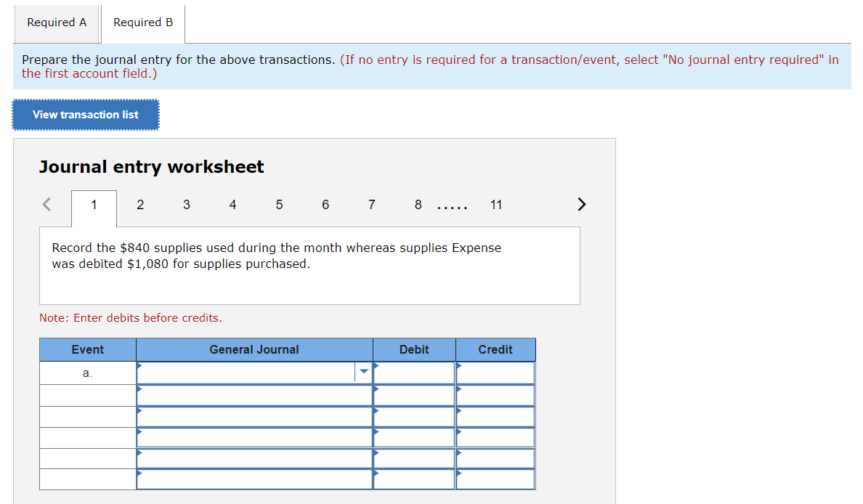
Task: Click the Event cell labeled a
Action: click(x=87, y=371)
